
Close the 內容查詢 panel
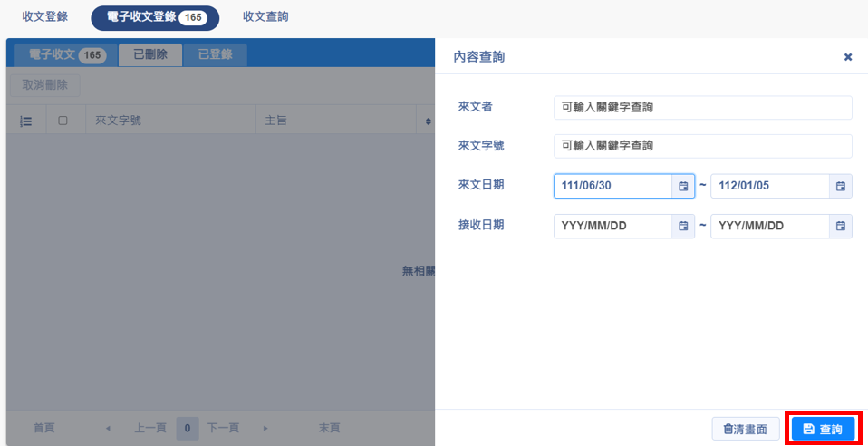pos(848,57)
